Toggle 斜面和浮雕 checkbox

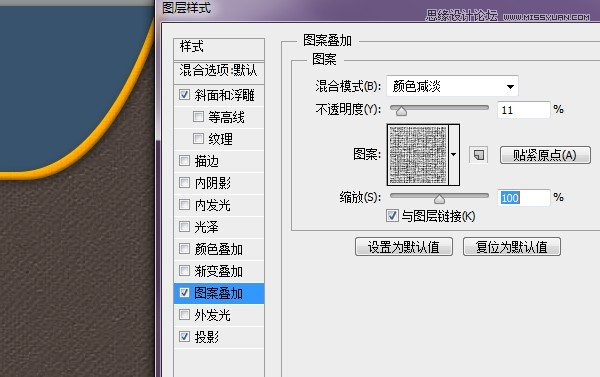coord(184,94)
